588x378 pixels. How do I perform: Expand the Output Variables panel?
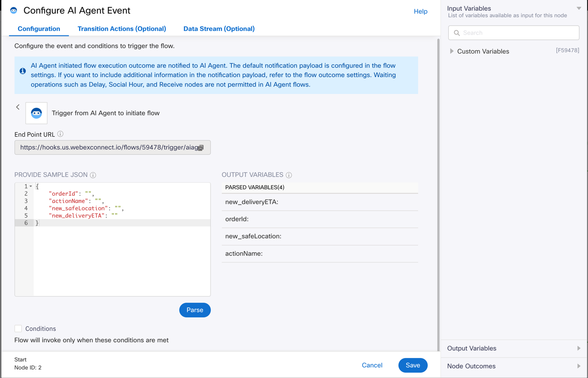click(x=578, y=348)
